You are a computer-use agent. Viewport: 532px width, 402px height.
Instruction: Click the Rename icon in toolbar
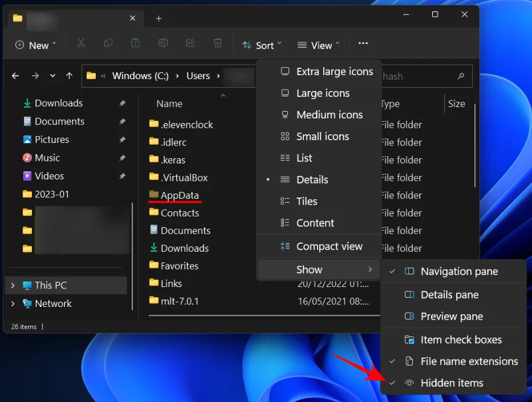(163, 43)
